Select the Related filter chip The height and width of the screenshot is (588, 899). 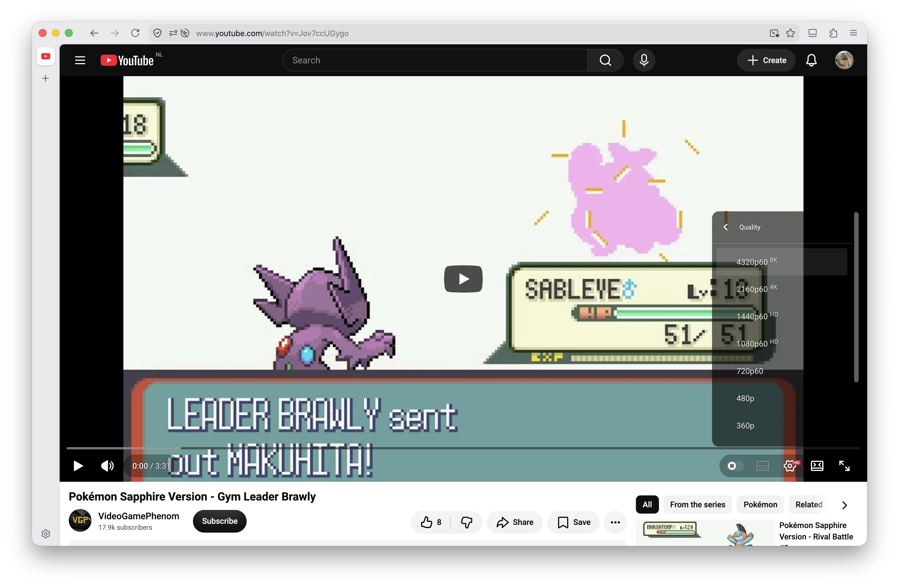(x=809, y=504)
